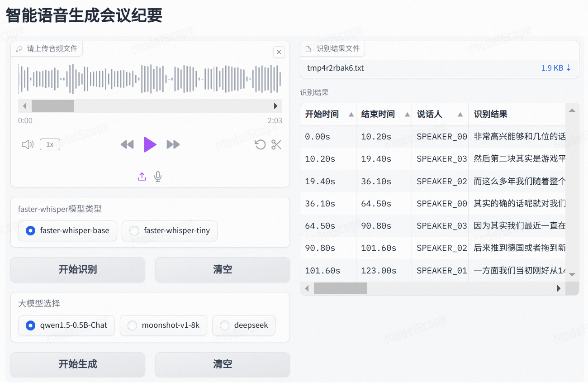588x383 pixels.
Task: Fast-forward the audio with the skip-forward icon
Action: point(173,144)
